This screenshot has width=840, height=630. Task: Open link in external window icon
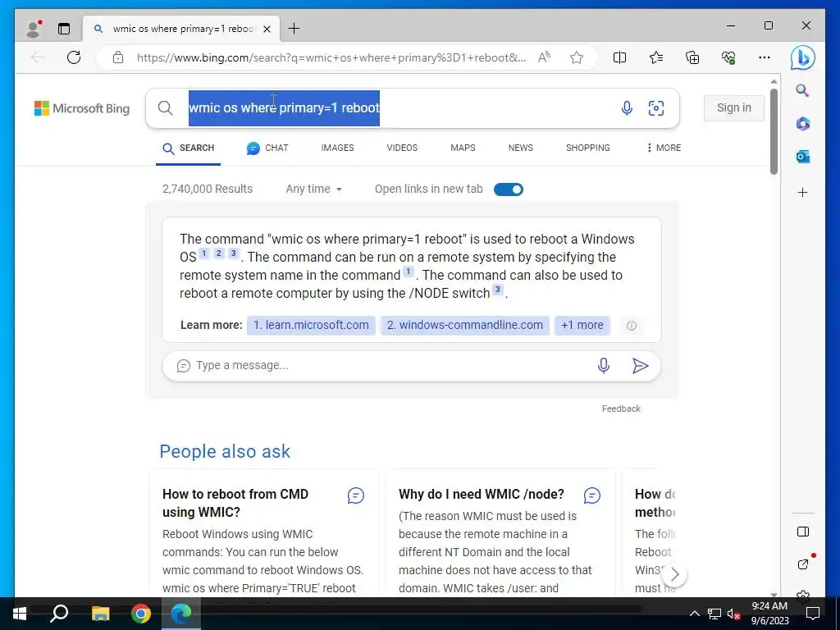pos(802,564)
